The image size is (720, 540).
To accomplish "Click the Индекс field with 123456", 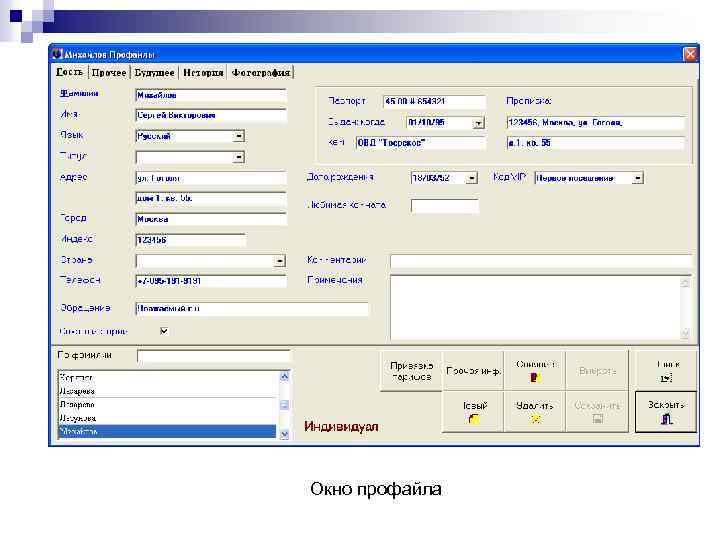I will point(191,240).
